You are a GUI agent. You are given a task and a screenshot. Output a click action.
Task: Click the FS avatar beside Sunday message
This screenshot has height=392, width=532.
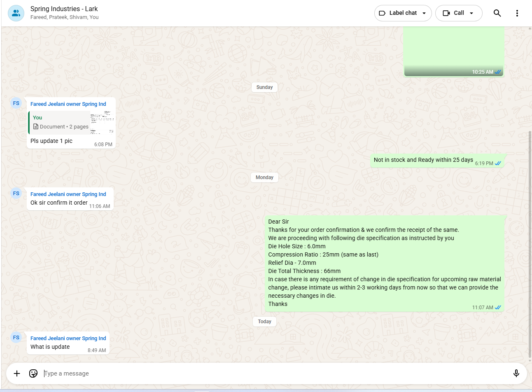16,103
